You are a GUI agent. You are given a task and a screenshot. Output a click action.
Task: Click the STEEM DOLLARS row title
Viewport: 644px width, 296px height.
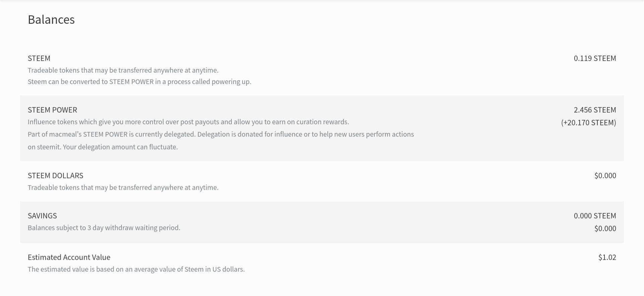point(55,176)
